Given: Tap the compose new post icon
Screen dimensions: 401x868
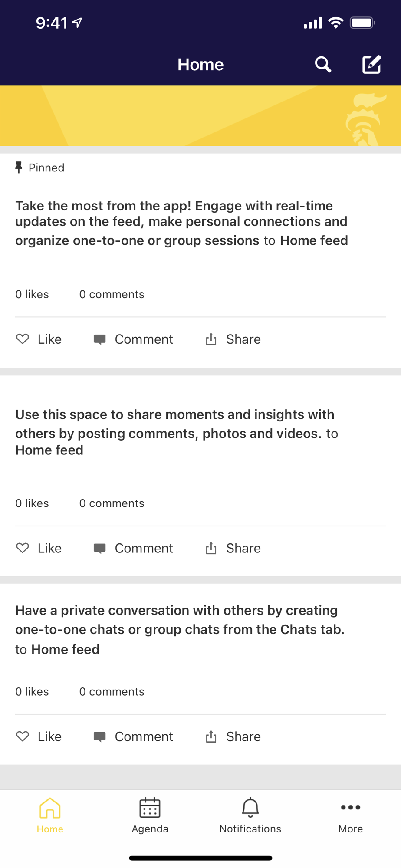Looking at the screenshot, I should click(x=371, y=65).
